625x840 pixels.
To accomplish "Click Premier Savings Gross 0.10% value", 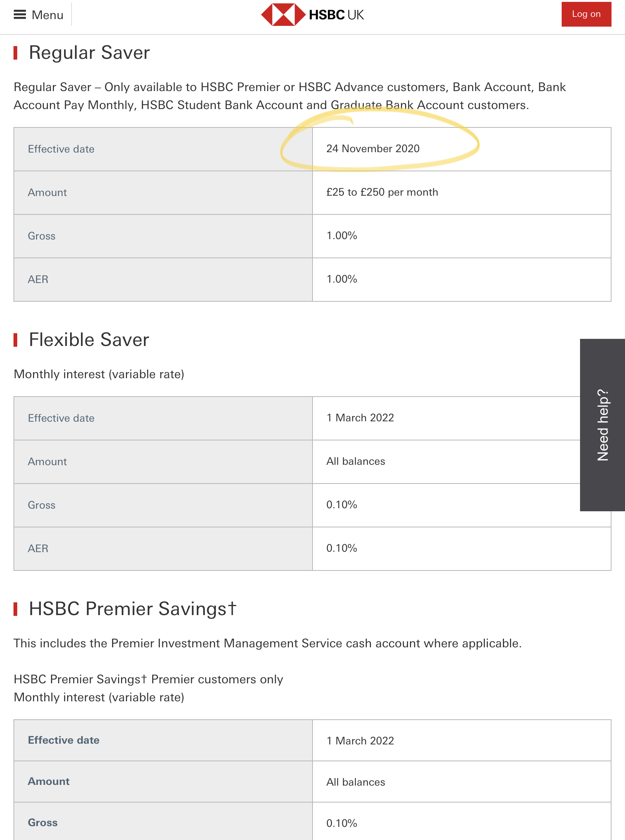I will (x=342, y=824).
